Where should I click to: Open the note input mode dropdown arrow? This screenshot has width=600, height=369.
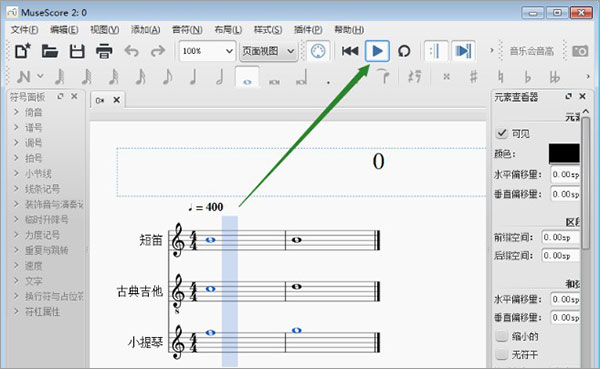(x=40, y=76)
